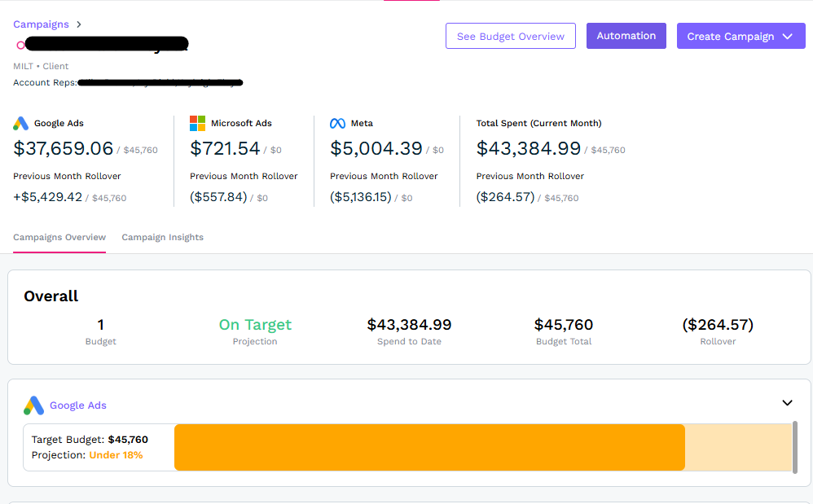This screenshot has height=504, width=813.
Task: Open the Google Ads section link
Action: [x=78, y=405]
